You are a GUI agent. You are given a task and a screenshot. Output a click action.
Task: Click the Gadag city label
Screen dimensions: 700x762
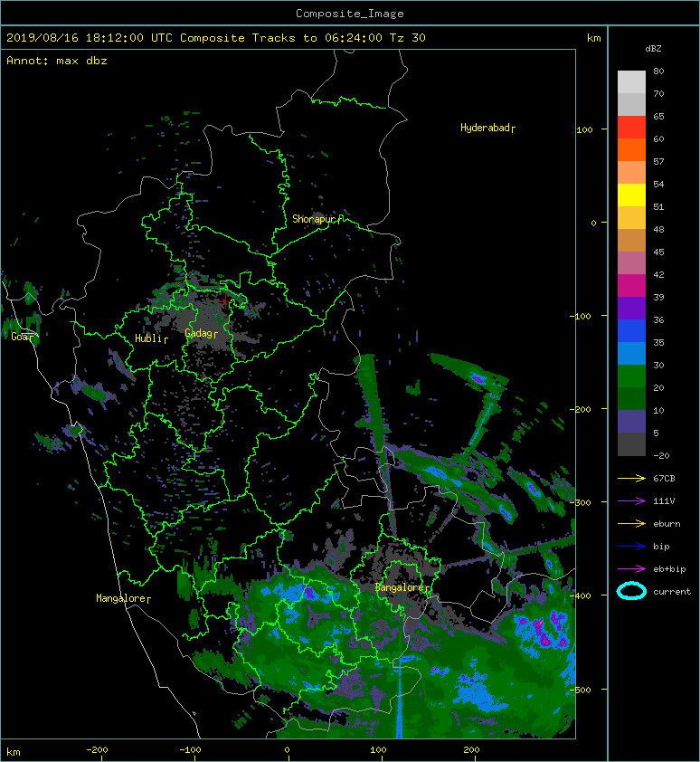tap(199, 333)
